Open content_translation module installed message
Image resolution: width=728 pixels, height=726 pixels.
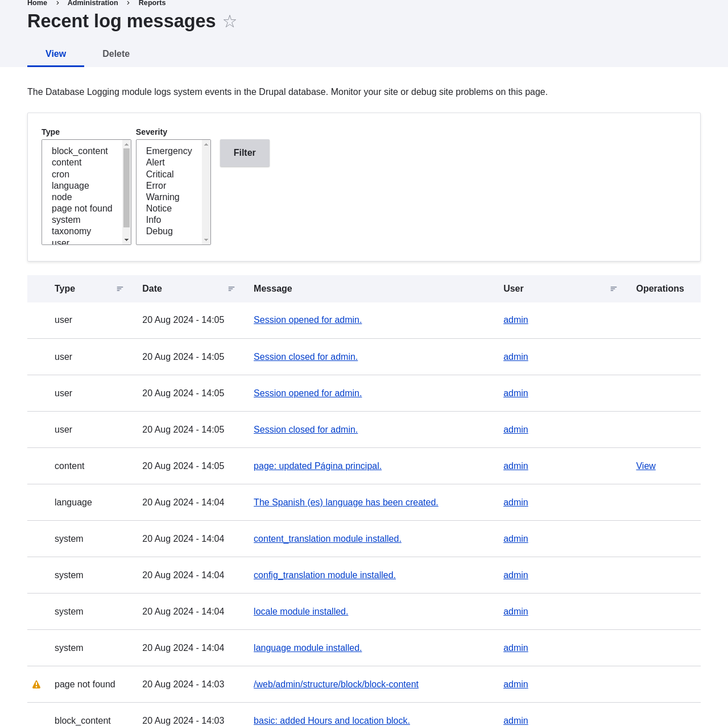pyautogui.click(x=328, y=539)
